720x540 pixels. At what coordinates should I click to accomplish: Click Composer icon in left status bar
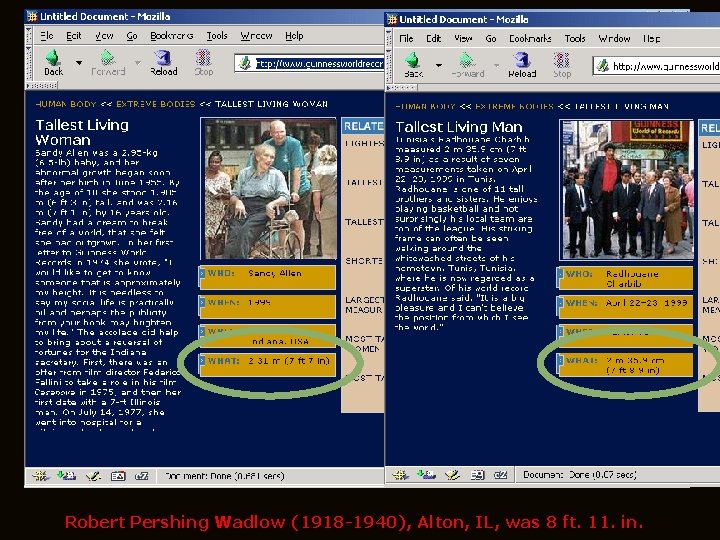[93, 476]
